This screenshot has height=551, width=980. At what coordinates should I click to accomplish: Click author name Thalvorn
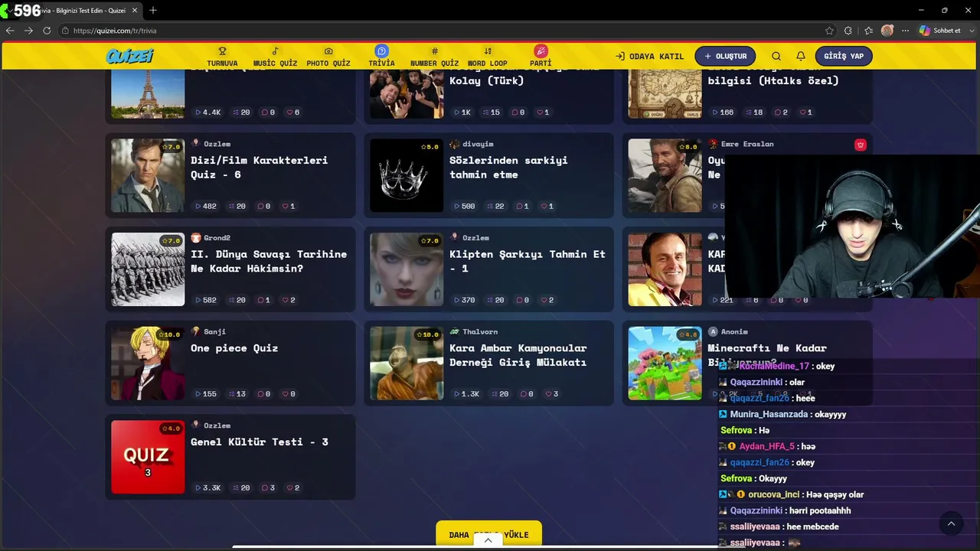[x=480, y=332]
